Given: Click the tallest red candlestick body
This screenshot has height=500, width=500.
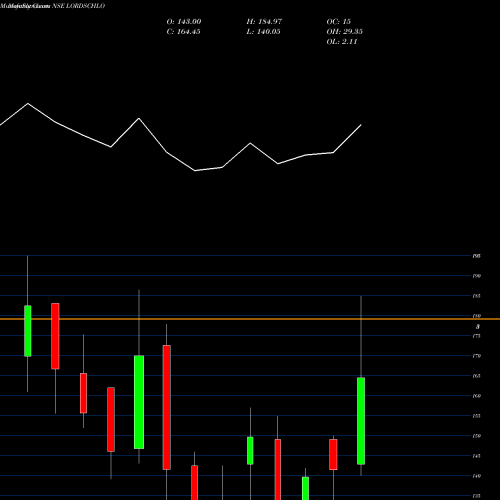Looking at the screenshot, I should point(167,407).
